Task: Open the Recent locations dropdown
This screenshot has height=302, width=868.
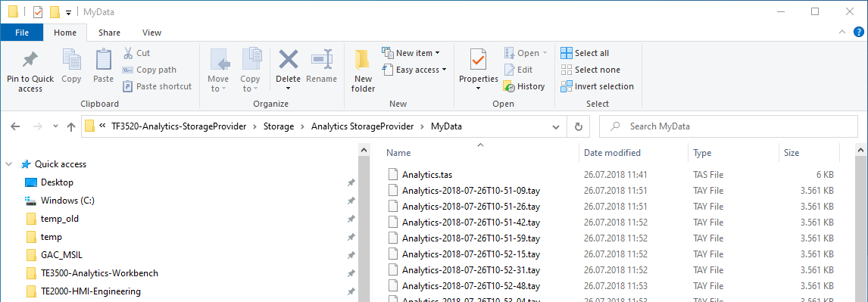Action: [x=55, y=126]
